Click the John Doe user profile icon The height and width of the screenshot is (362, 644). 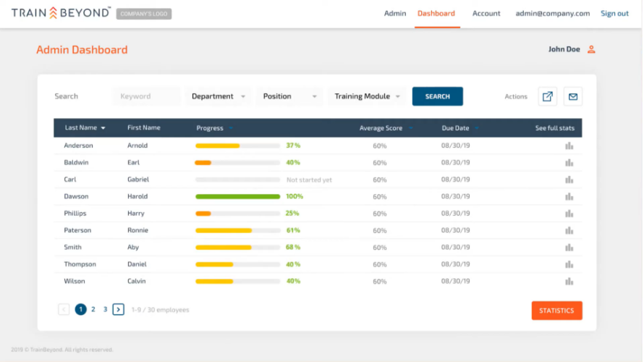pyautogui.click(x=591, y=49)
